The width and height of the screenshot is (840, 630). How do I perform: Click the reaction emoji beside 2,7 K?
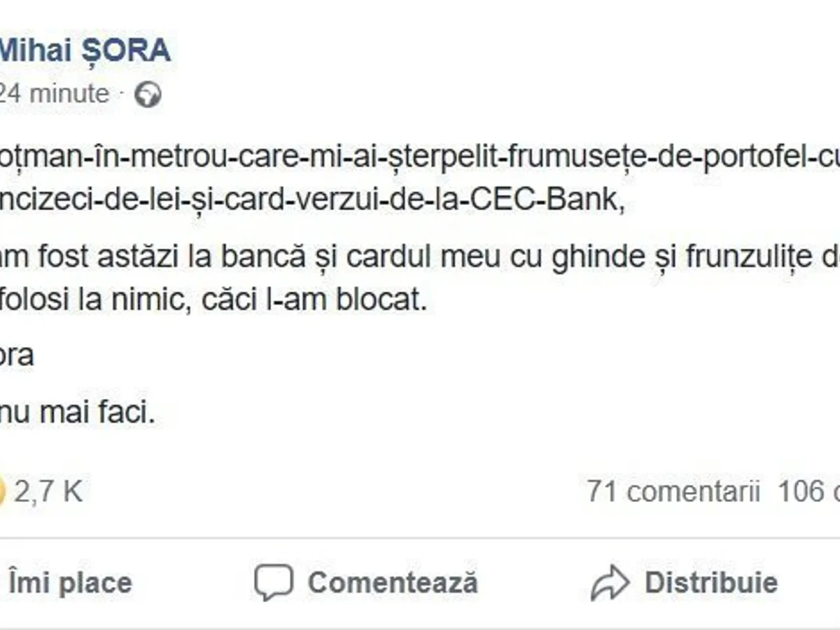click(2, 492)
